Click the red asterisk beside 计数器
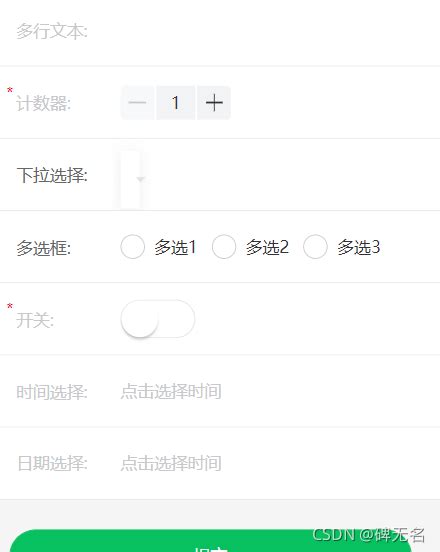This screenshot has height=552, width=440. [10, 90]
